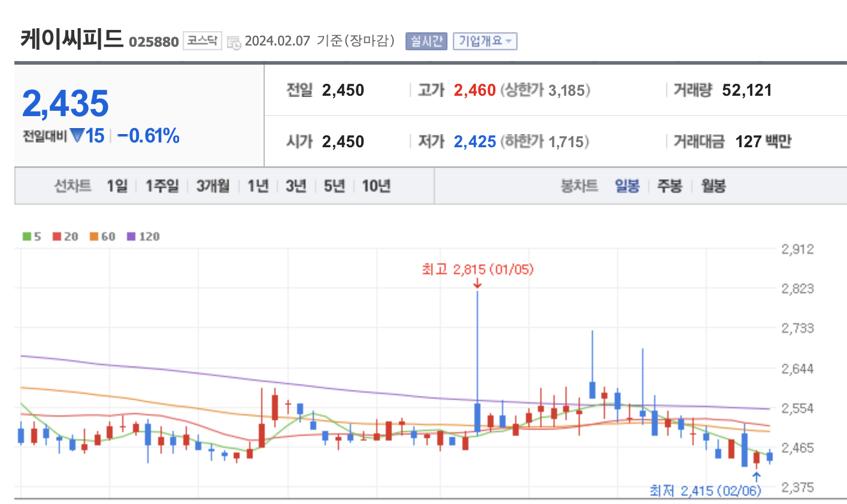Screen dimensions: 847x504
Task: Click the 2,823 y-axis price label
Action: [798, 289]
